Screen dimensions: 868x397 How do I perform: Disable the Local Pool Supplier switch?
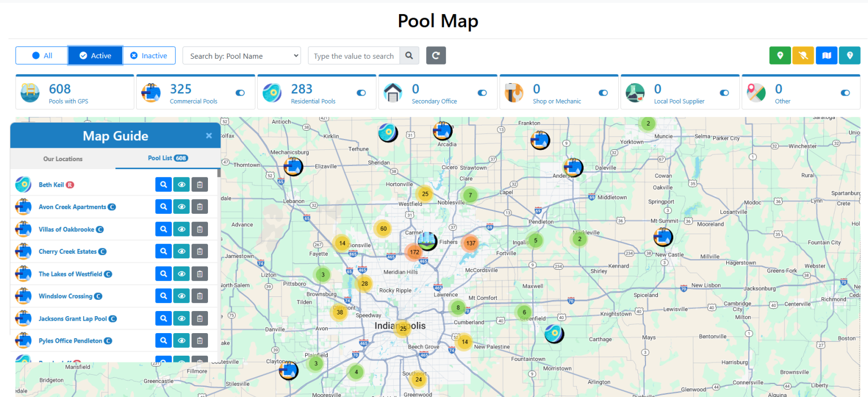pos(724,93)
